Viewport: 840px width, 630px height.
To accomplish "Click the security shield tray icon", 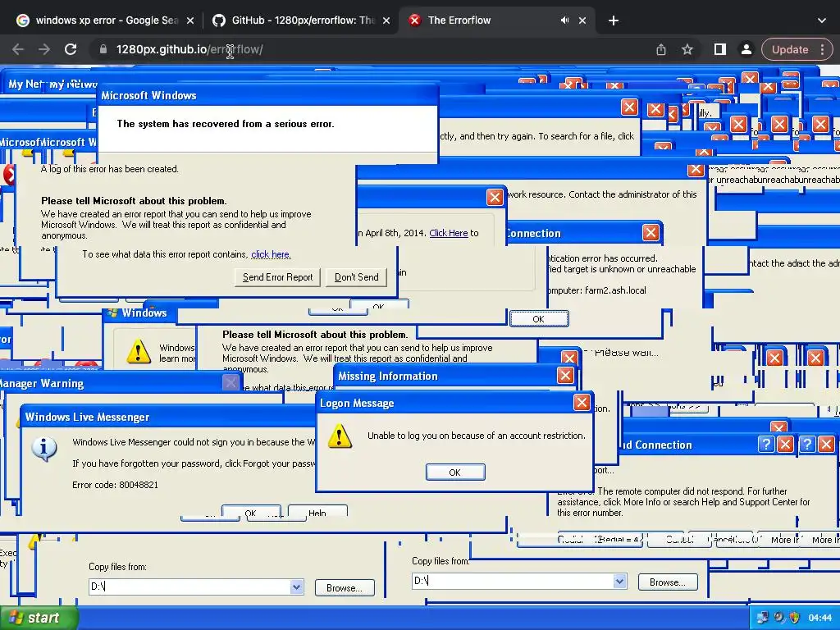I will pyautogui.click(x=794, y=618).
